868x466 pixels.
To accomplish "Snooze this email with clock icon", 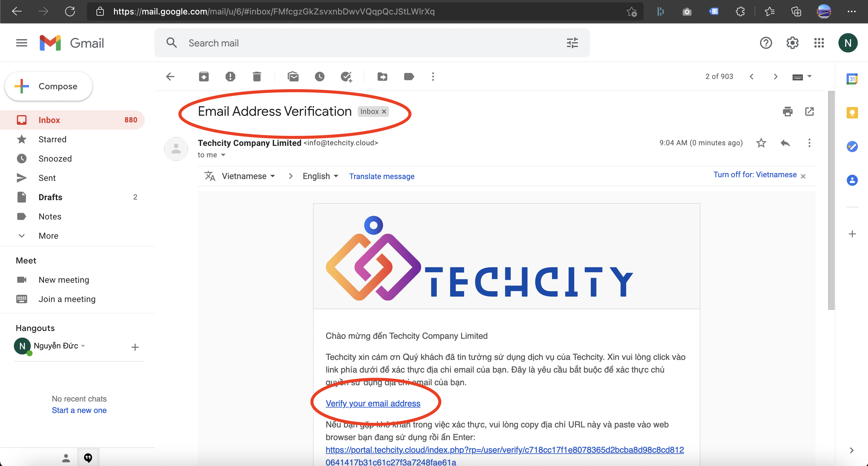I will pyautogui.click(x=319, y=77).
